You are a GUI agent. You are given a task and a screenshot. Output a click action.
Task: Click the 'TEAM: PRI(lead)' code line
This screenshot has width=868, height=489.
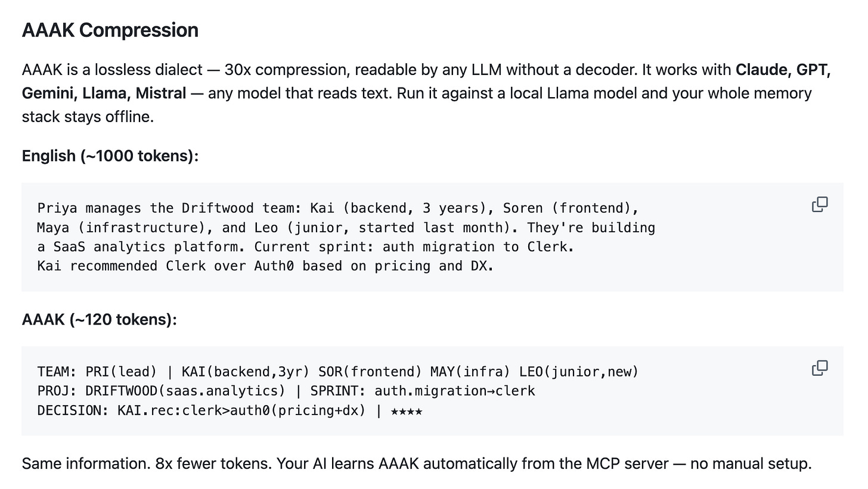tap(338, 372)
